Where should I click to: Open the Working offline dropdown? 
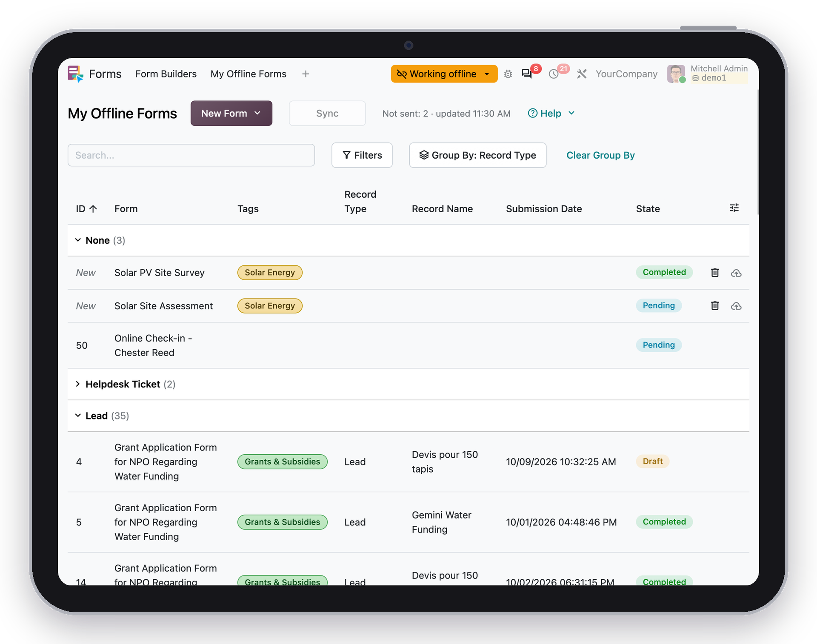pos(444,74)
